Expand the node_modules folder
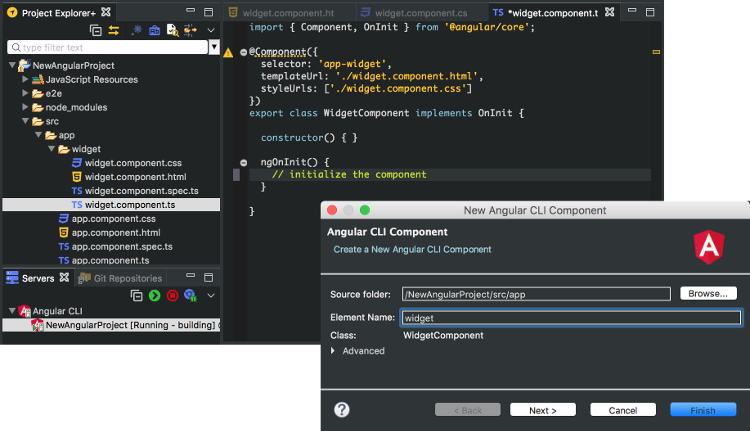The image size is (750, 431). (x=25, y=107)
